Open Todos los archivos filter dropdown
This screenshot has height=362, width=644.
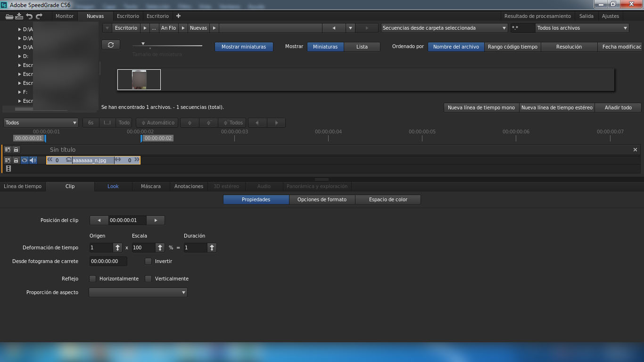582,28
